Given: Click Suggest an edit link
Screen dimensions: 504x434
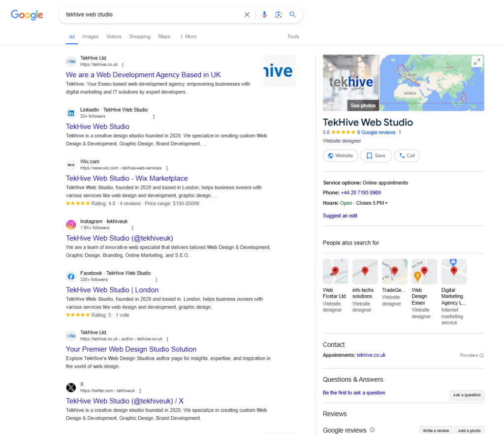Looking at the screenshot, I should [340, 216].
